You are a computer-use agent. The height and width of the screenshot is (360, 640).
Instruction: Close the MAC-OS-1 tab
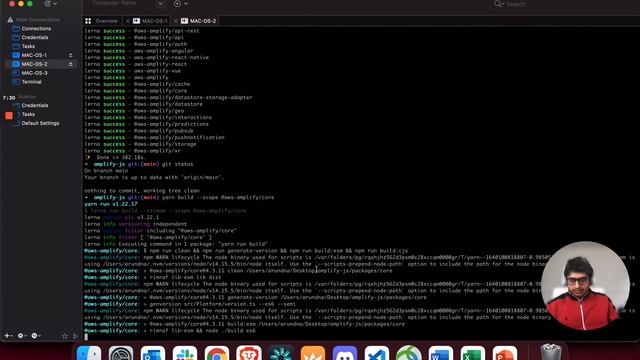[127, 21]
